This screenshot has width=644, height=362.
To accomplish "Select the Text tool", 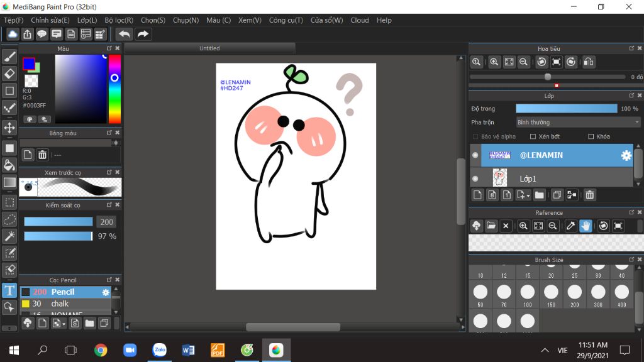I will [x=9, y=290].
